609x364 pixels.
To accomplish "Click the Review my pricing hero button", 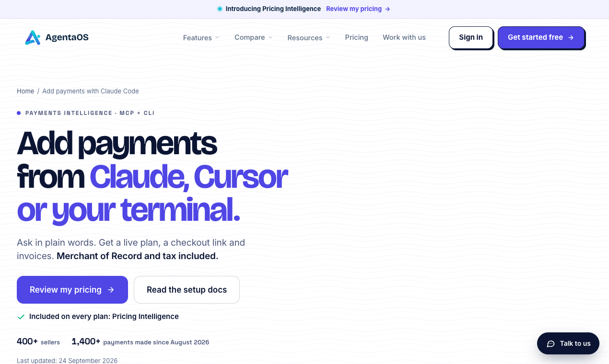I will (72, 290).
